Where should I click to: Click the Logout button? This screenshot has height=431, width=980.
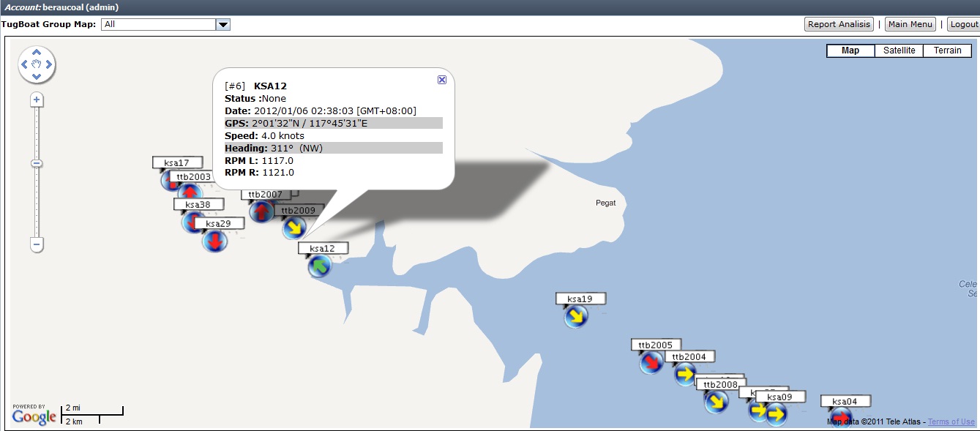pos(963,24)
